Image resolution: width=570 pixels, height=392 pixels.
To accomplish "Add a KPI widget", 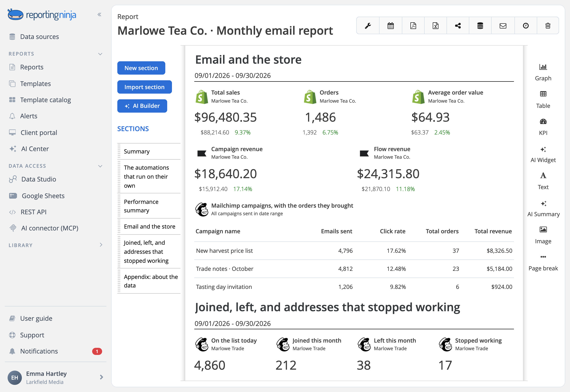I will coord(543,127).
